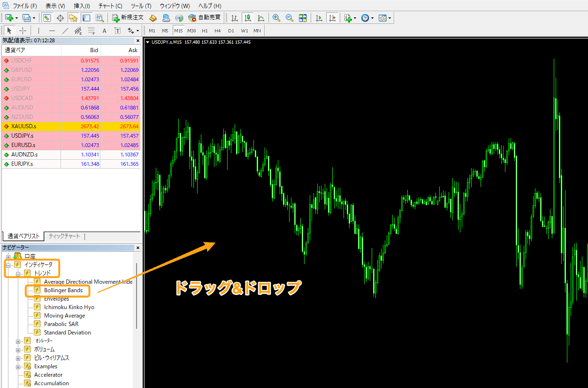Open the templates dropdown icon
This screenshot has width=588, height=388.
(x=385, y=18)
